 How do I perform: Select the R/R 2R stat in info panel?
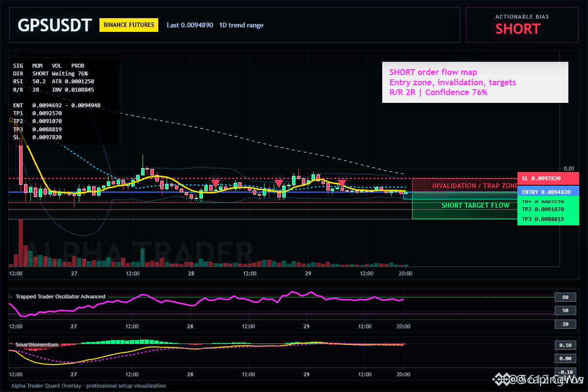tap(26, 90)
